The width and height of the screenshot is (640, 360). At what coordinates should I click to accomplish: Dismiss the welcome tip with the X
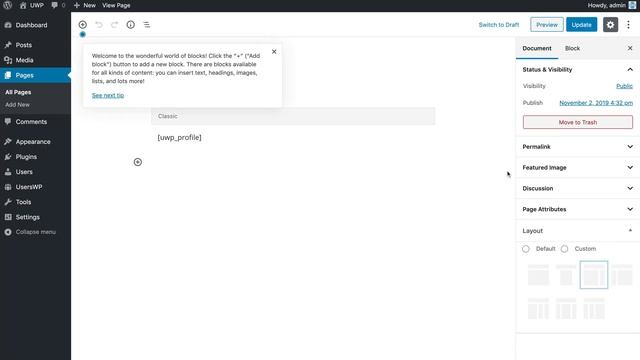pos(274,51)
